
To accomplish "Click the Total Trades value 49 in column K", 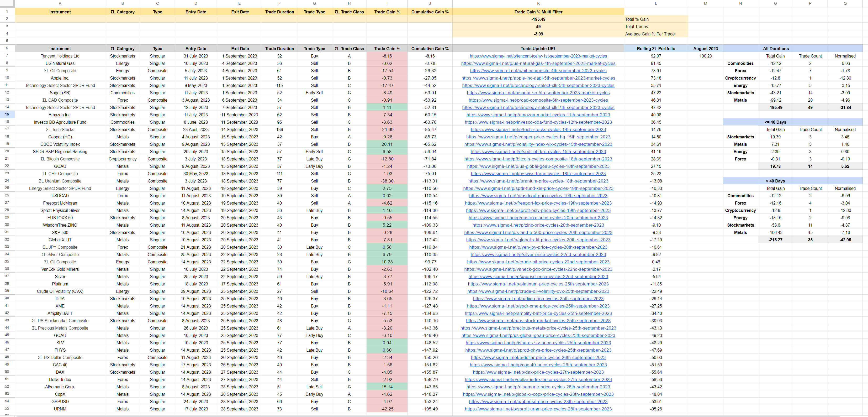I will click(x=538, y=27).
